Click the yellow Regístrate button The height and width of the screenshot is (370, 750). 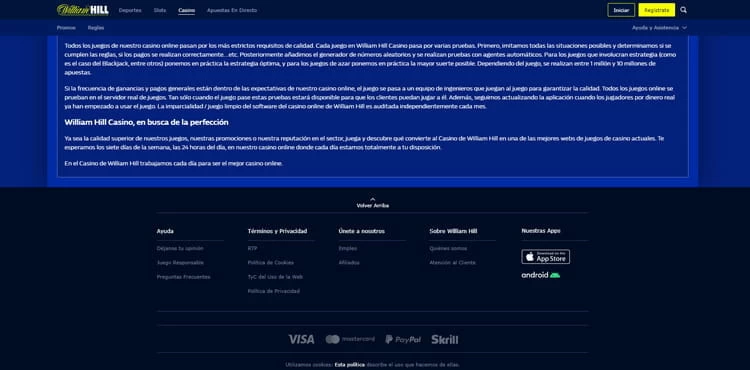click(x=657, y=10)
